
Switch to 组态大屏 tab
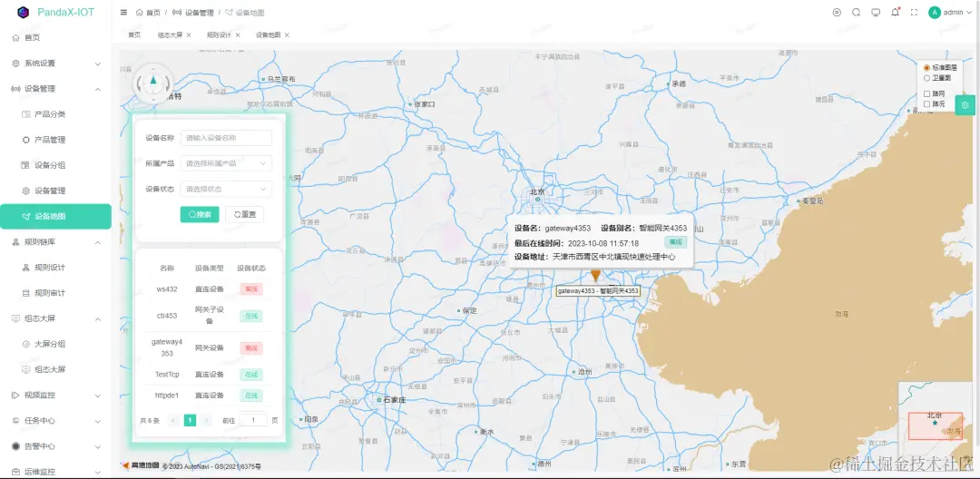click(x=170, y=35)
